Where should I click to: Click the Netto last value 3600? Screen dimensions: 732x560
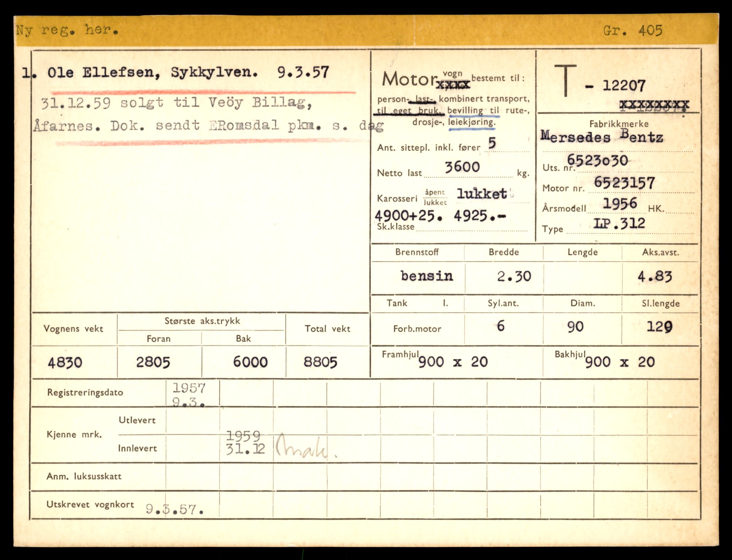point(462,167)
